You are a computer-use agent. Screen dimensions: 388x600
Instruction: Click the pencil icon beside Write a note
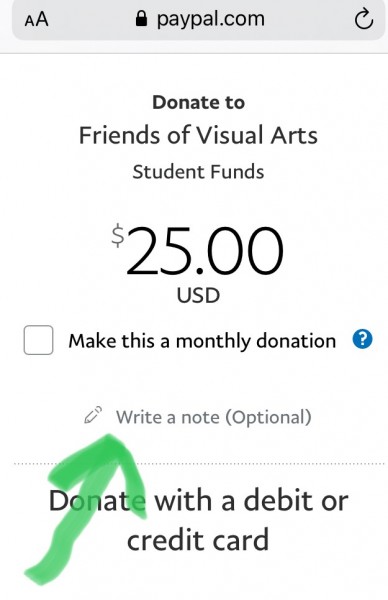point(93,415)
